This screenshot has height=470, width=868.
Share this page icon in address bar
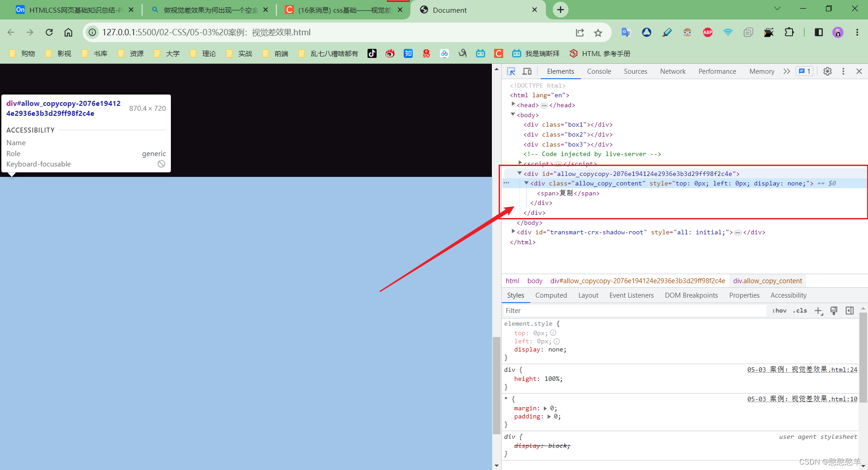pyautogui.click(x=580, y=33)
